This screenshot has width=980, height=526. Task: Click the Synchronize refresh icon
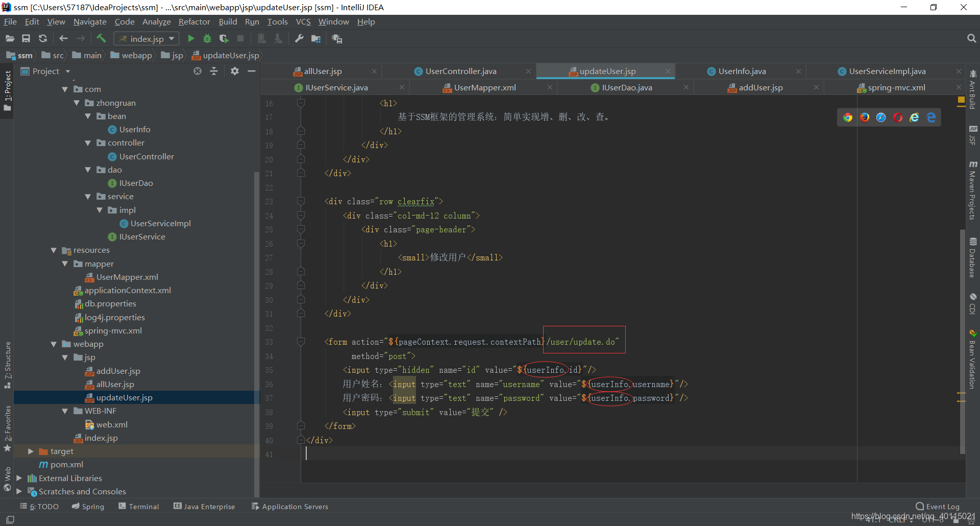tap(43, 38)
